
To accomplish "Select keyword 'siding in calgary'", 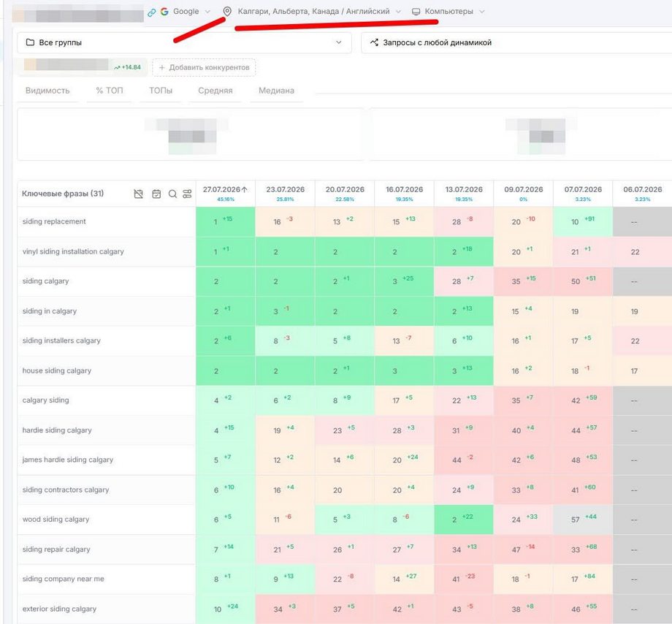I will coord(49,311).
